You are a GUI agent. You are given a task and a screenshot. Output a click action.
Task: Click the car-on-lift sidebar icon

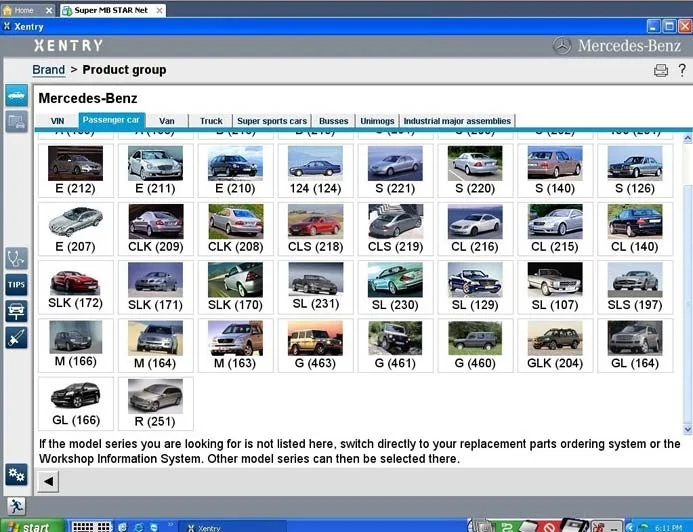(x=17, y=312)
